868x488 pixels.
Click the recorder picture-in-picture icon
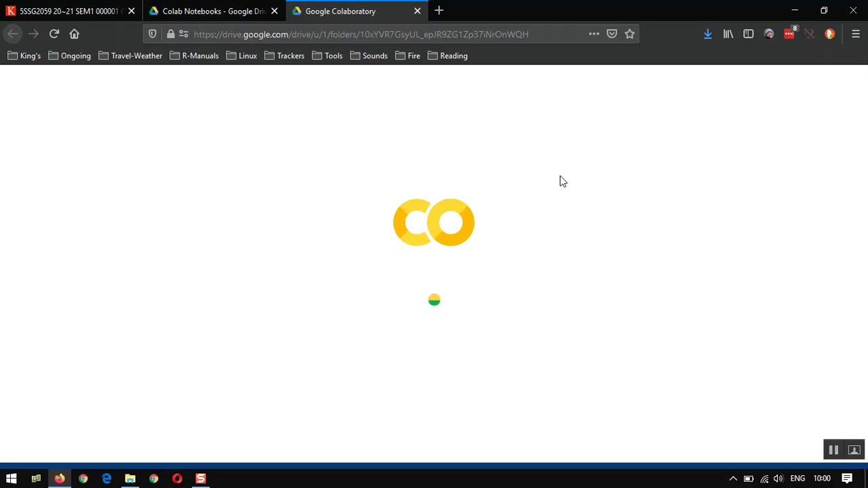[854, 450]
